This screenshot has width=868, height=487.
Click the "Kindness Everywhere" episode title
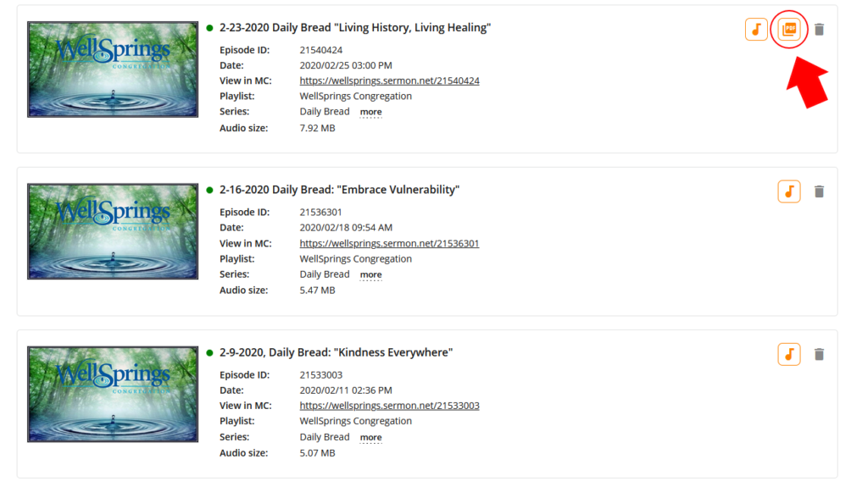coord(336,352)
